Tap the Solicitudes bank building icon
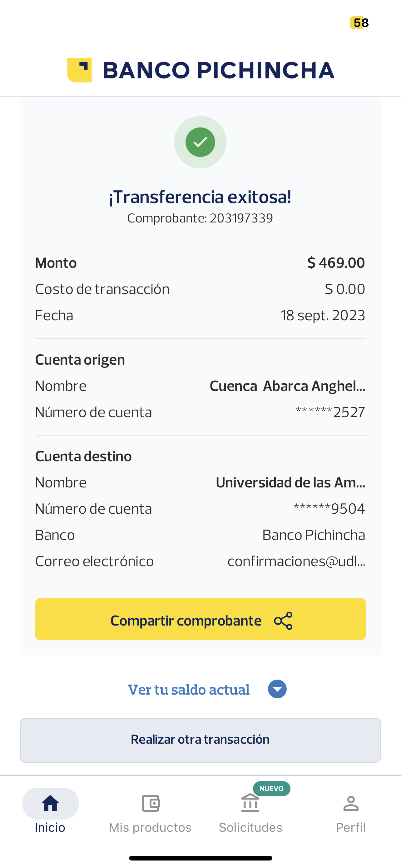401x868 pixels. (x=250, y=803)
